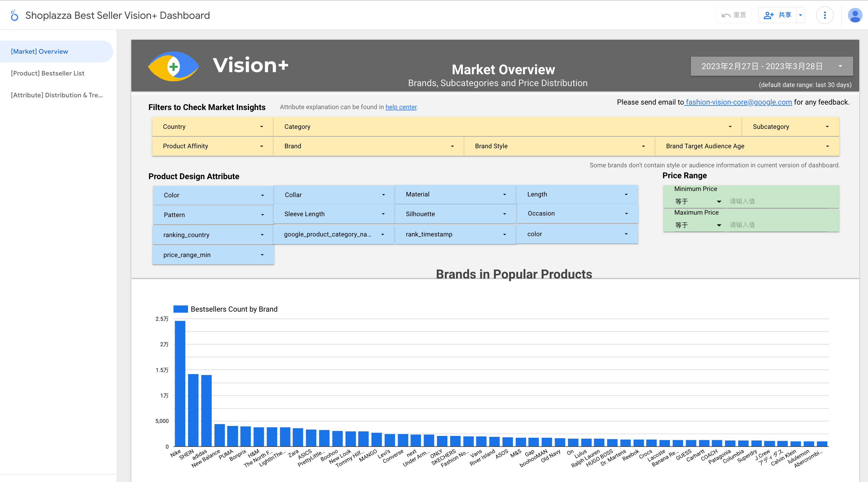Viewport: 868px width, 482px height.
Task: Open the Color attribute filter
Action: 213,195
